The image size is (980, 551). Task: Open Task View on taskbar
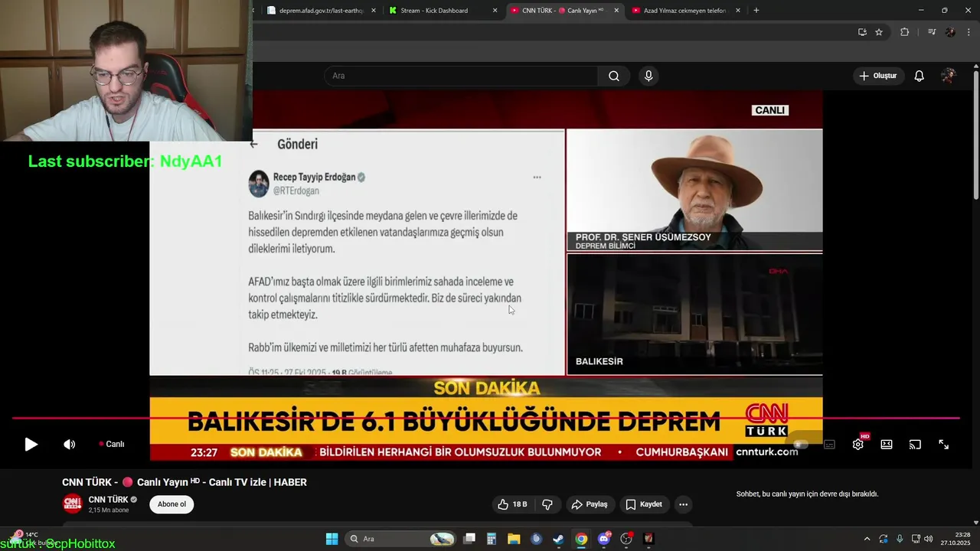[469, 539]
